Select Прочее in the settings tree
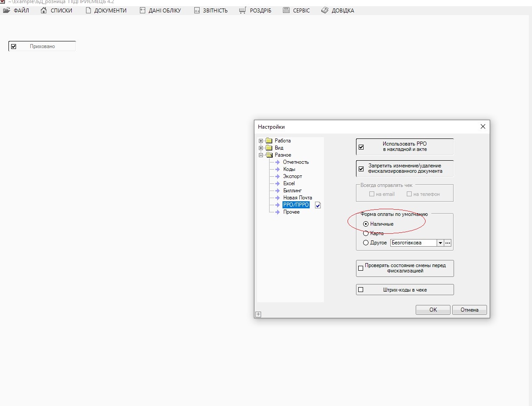This screenshot has width=532, height=406. coord(291,212)
